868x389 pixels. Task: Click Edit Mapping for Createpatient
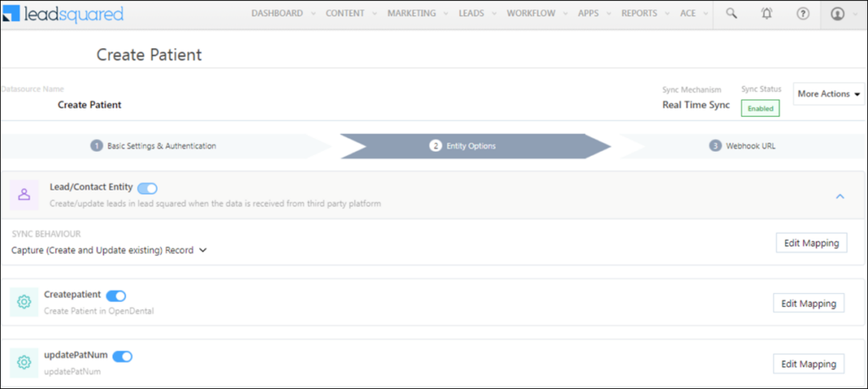pos(809,303)
